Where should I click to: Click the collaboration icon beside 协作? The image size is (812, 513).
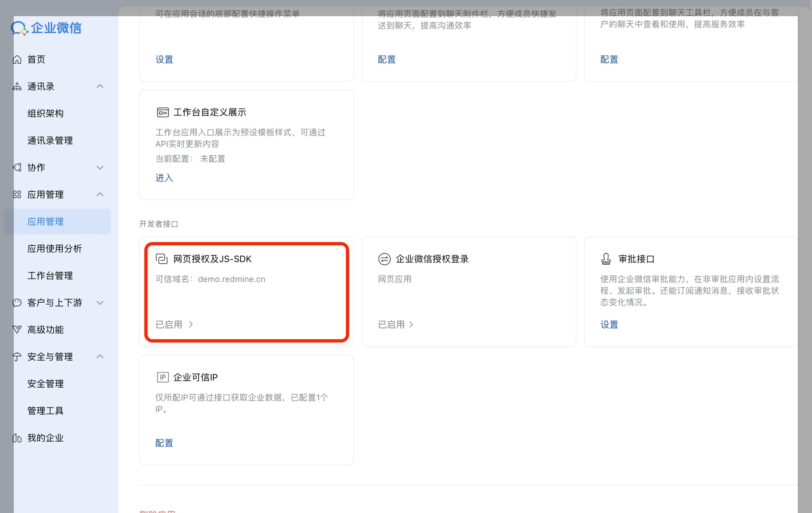point(17,168)
